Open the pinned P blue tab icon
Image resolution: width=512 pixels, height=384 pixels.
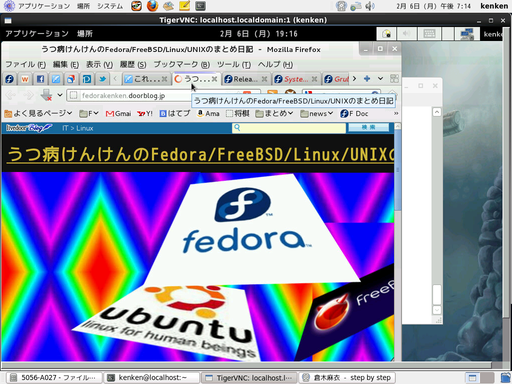(87, 79)
